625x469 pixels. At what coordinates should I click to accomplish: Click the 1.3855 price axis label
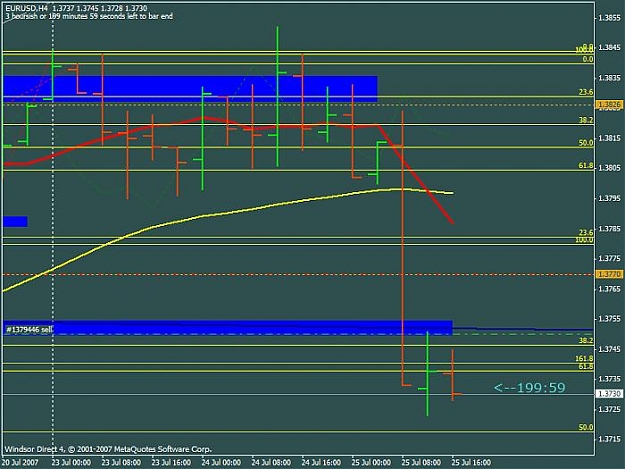610,18
